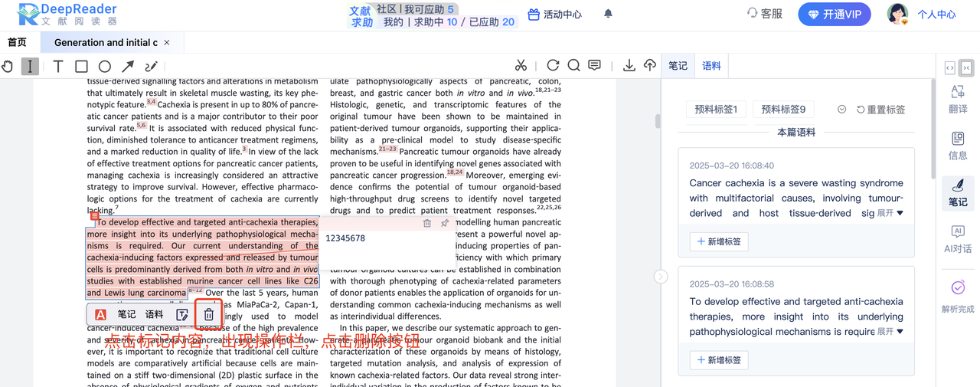The image size is (980, 387).
Task: Switch to the 语料 panel tab
Action: click(x=712, y=66)
